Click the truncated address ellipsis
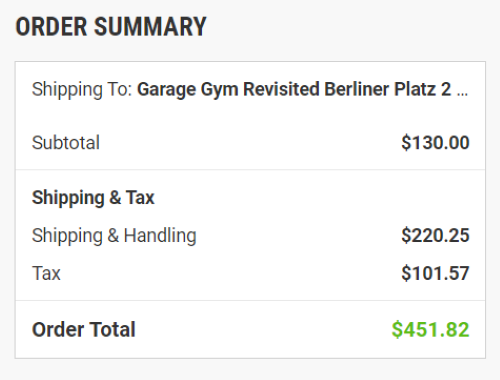The height and width of the screenshot is (380, 500). (x=462, y=94)
